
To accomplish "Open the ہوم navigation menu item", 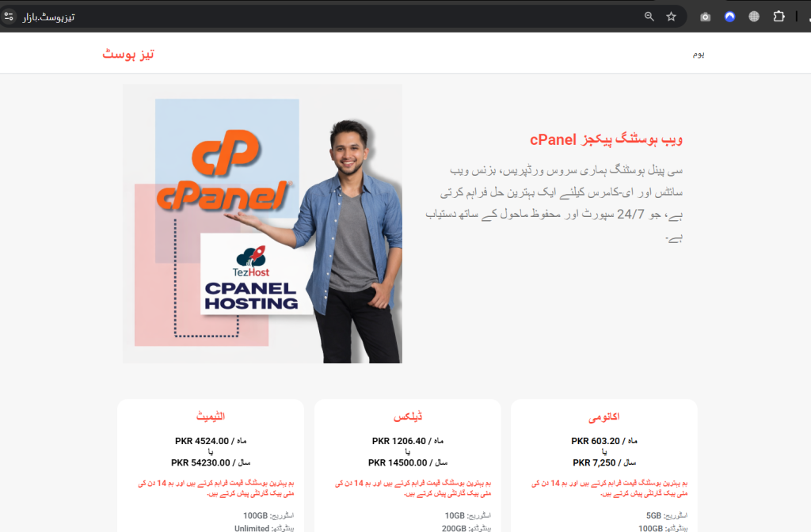I will tap(699, 55).
